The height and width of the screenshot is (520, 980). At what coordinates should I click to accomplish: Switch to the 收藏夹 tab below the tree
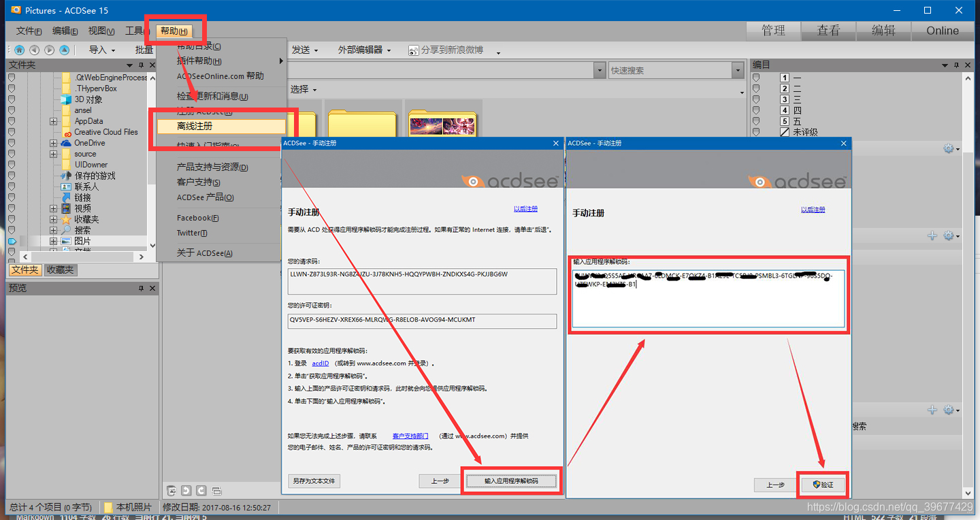(60, 270)
